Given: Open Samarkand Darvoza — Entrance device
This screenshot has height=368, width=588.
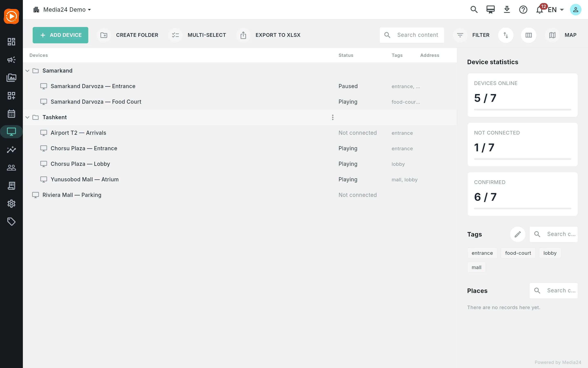Looking at the screenshot, I should click(x=240, y=86).
